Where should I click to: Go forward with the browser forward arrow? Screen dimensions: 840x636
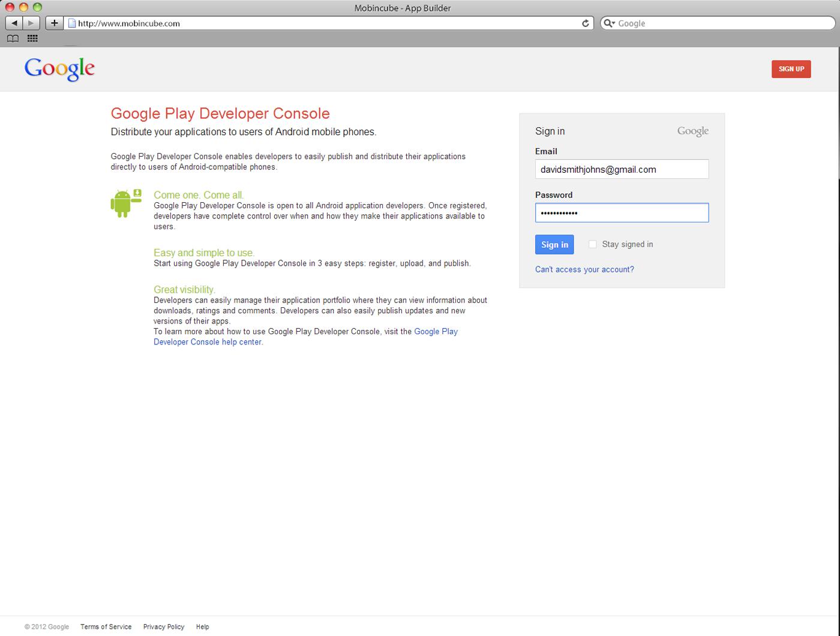tap(31, 23)
